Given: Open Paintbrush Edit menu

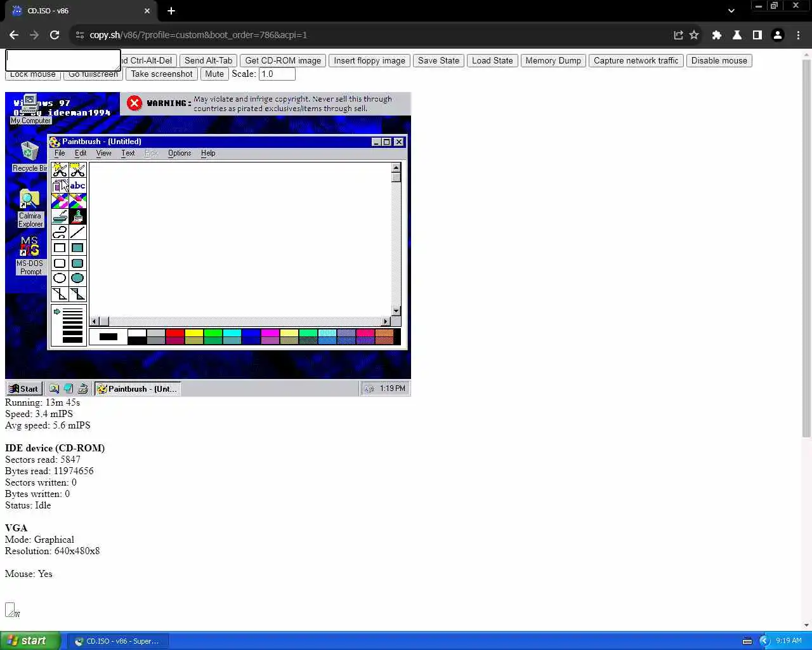Looking at the screenshot, I should tap(81, 153).
